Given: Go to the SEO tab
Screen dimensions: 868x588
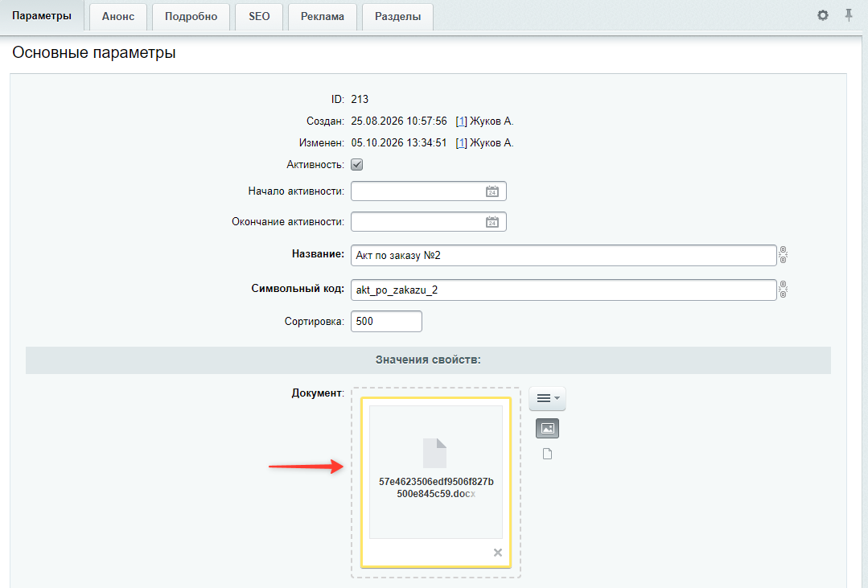Looking at the screenshot, I should (259, 17).
